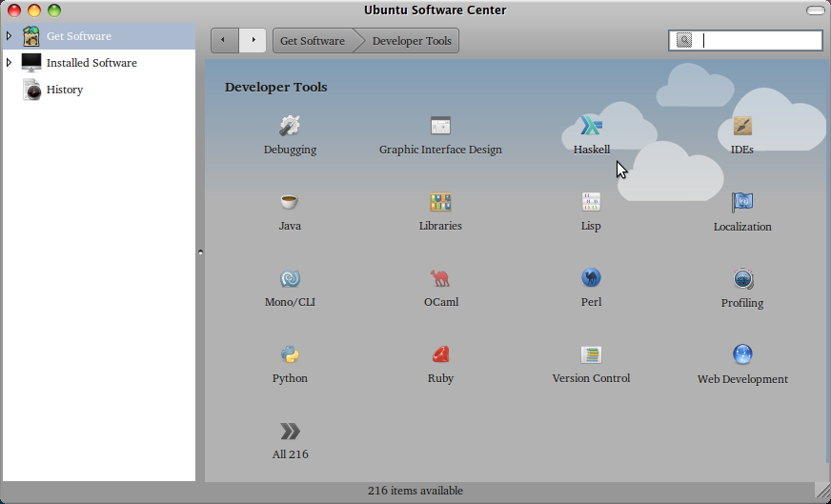Click the Version Control label
The height and width of the screenshot is (504, 831).
591,378
